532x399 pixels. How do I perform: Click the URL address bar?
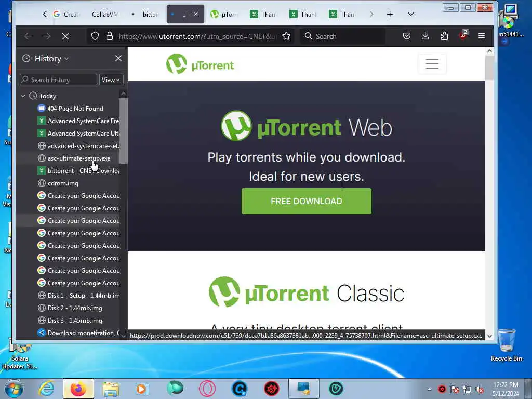[x=197, y=36]
